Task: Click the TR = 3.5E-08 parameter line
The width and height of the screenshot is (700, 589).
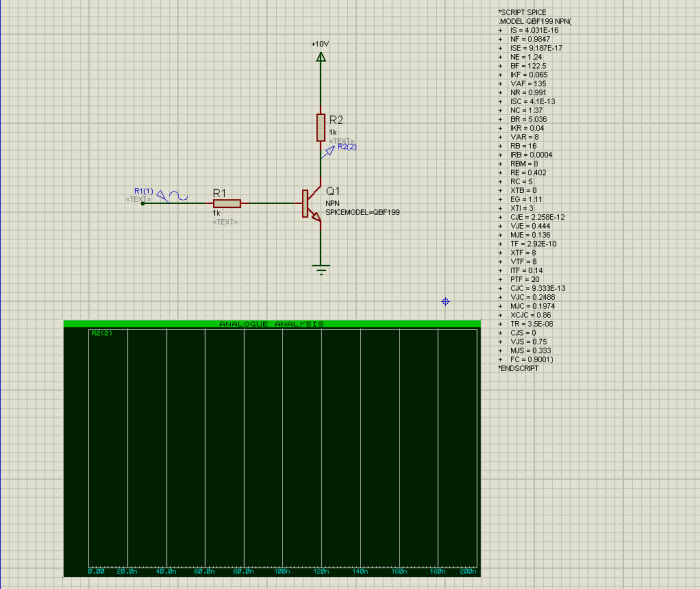Action: [x=525, y=324]
